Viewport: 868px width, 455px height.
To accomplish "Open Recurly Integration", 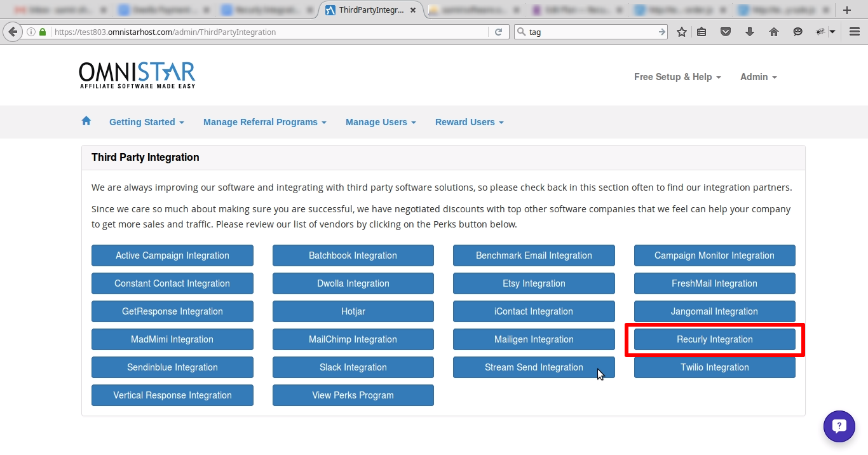I will [715, 339].
